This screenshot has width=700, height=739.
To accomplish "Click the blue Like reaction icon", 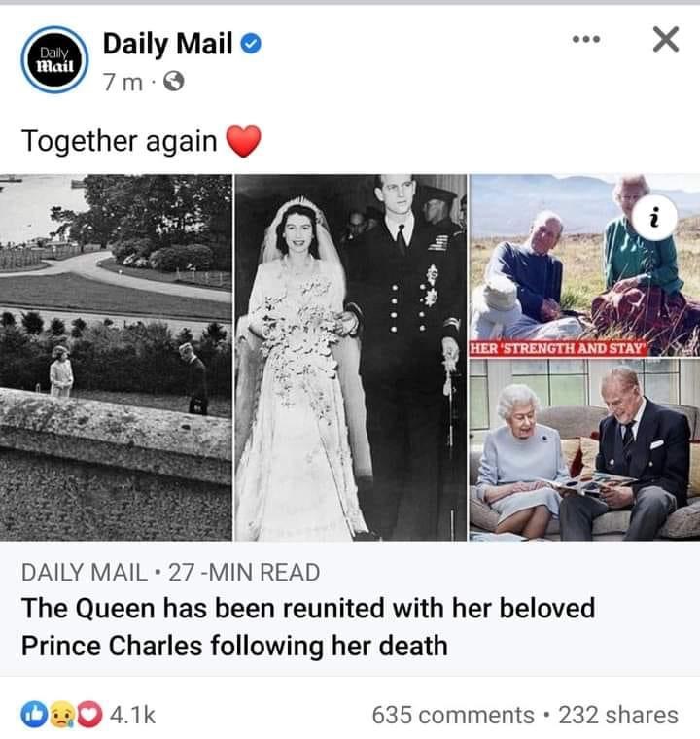I will pos(33,715).
